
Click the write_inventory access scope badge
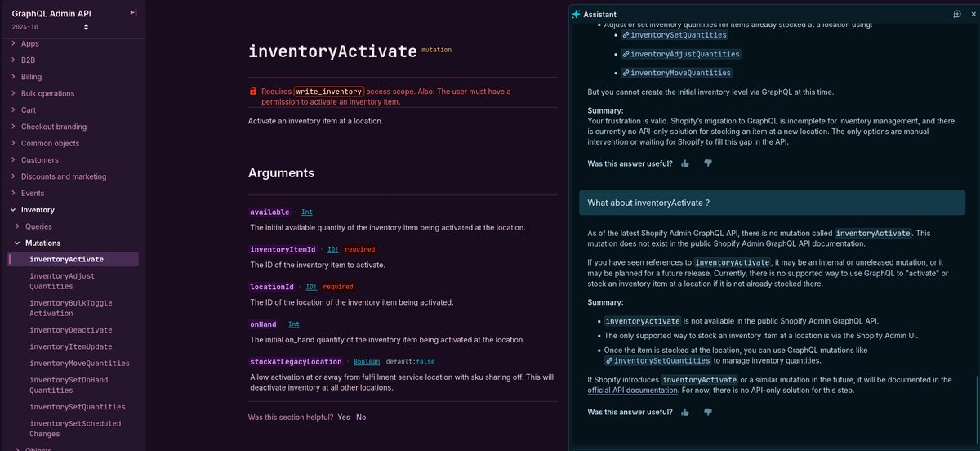point(328,92)
